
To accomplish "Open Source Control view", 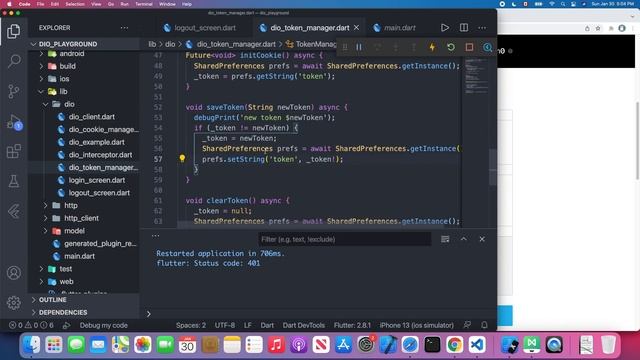I will (13, 91).
